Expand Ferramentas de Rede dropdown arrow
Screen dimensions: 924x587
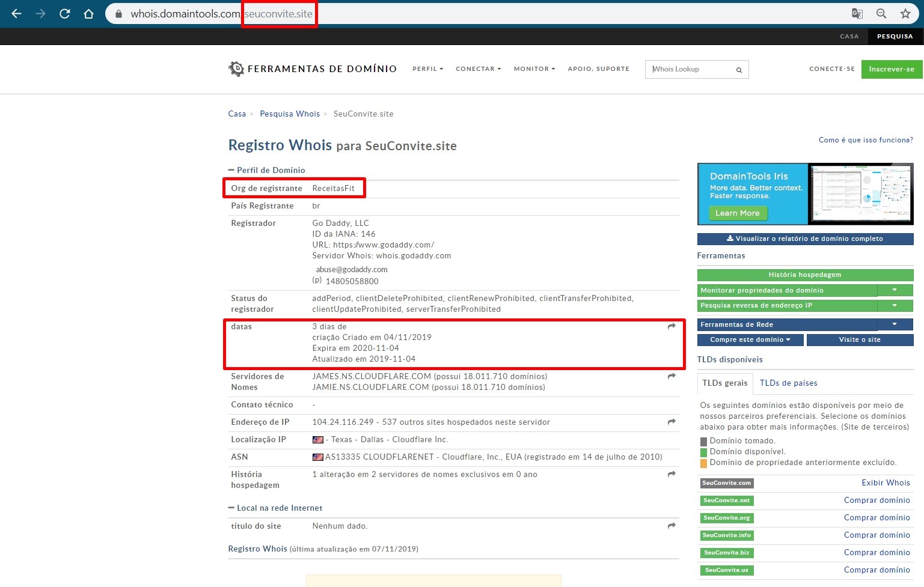pos(895,324)
